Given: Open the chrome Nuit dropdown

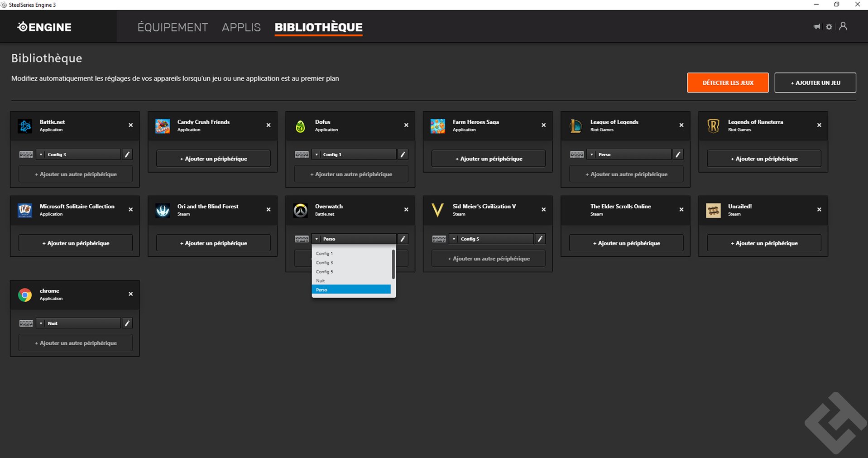Looking at the screenshot, I should 78,323.
